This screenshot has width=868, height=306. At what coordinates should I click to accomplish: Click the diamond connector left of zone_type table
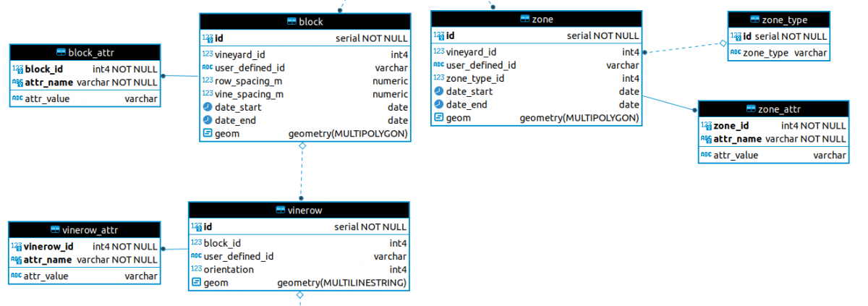722,44
